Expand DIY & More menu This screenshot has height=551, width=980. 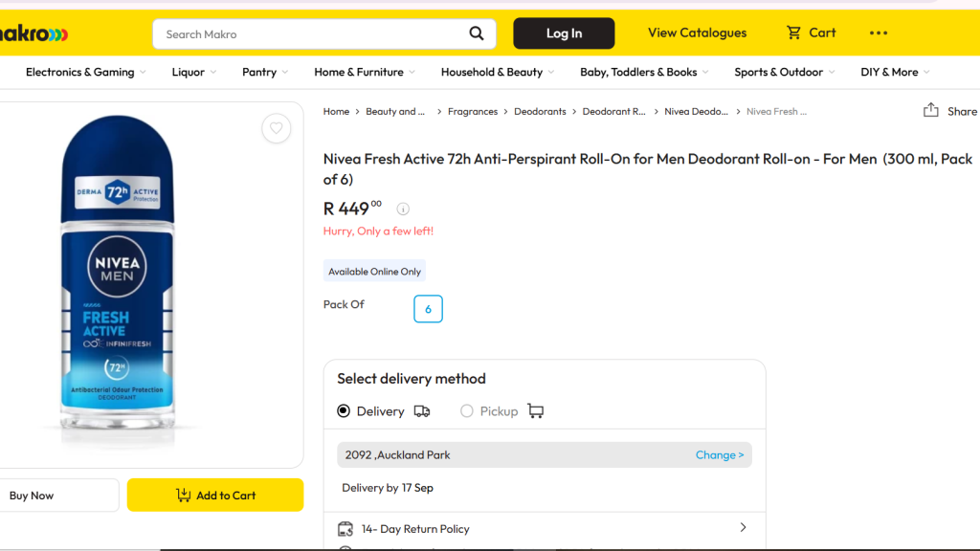coord(895,73)
